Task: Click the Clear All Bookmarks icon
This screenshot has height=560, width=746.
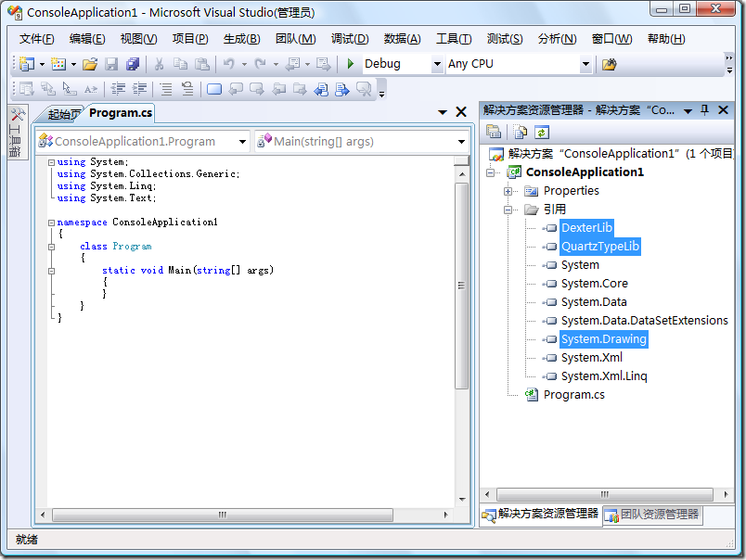Action: tap(364, 89)
